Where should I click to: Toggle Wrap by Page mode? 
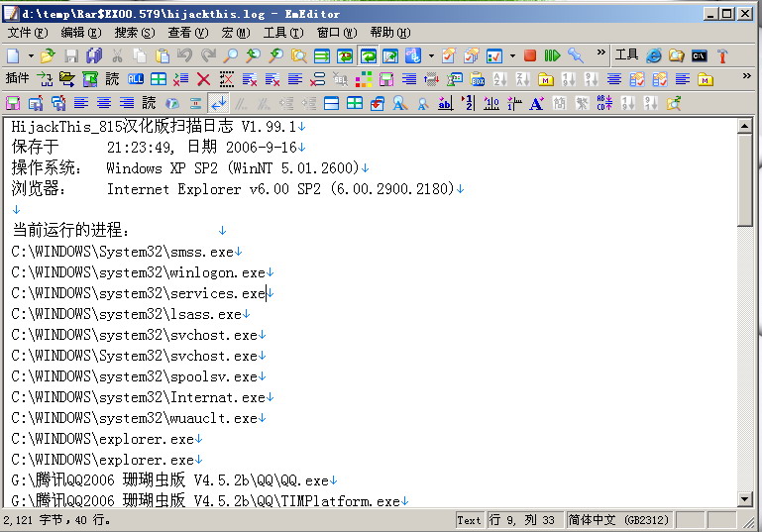click(x=390, y=55)
